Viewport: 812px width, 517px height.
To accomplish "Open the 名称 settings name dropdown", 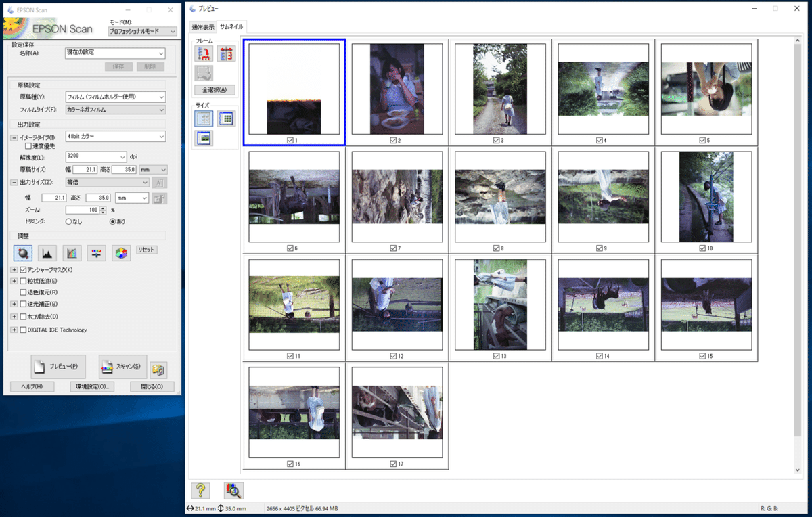I will click(x=115, y=53).
